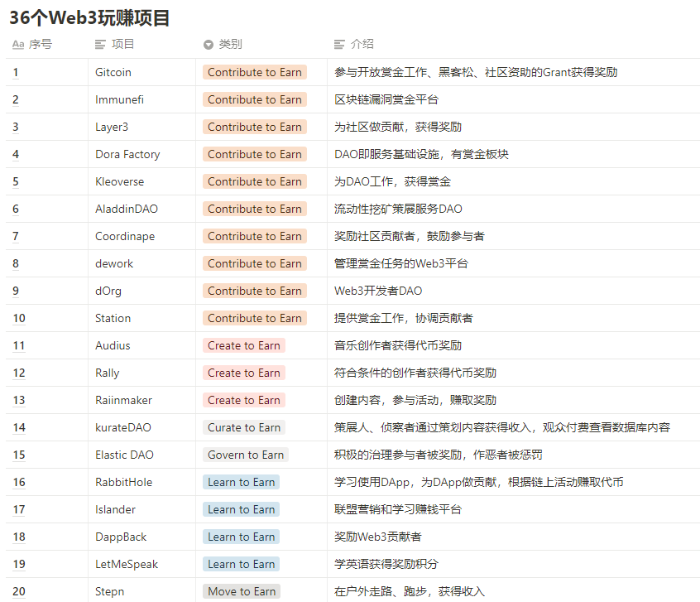
Task: Click the select property icon on 类别 header
Action: tap(209, 45)
